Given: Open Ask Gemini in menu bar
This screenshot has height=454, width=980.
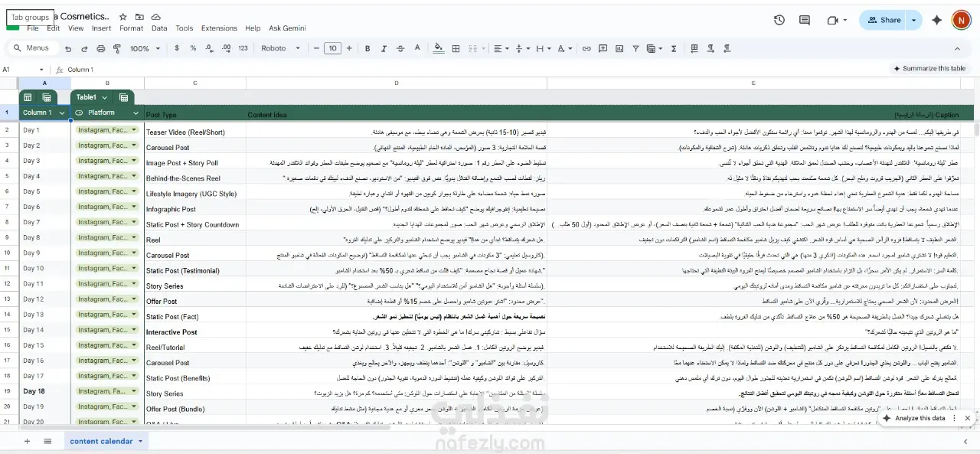Looking at the screenshot, I should pos(287,28).
